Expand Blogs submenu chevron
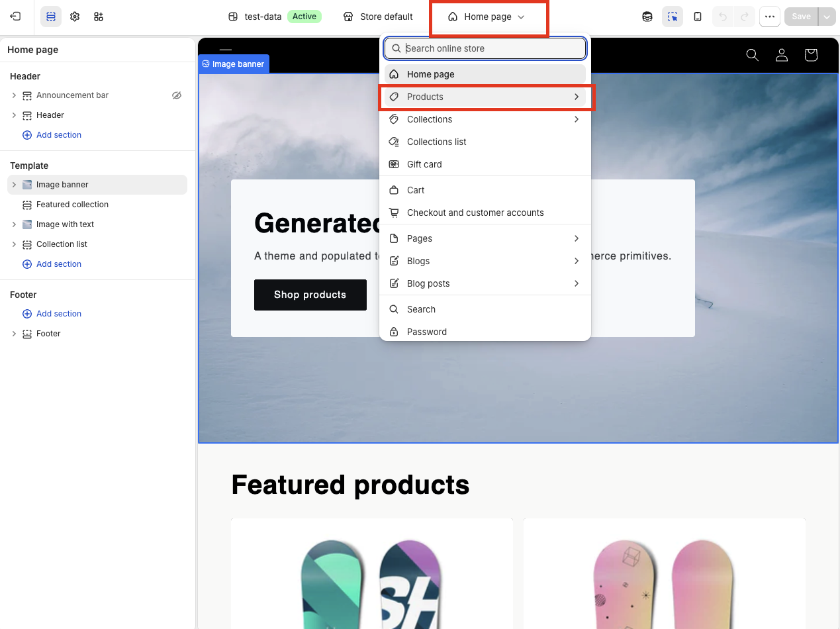The width and height of the screenshot is (840, 629). click(x=577, y=261)
